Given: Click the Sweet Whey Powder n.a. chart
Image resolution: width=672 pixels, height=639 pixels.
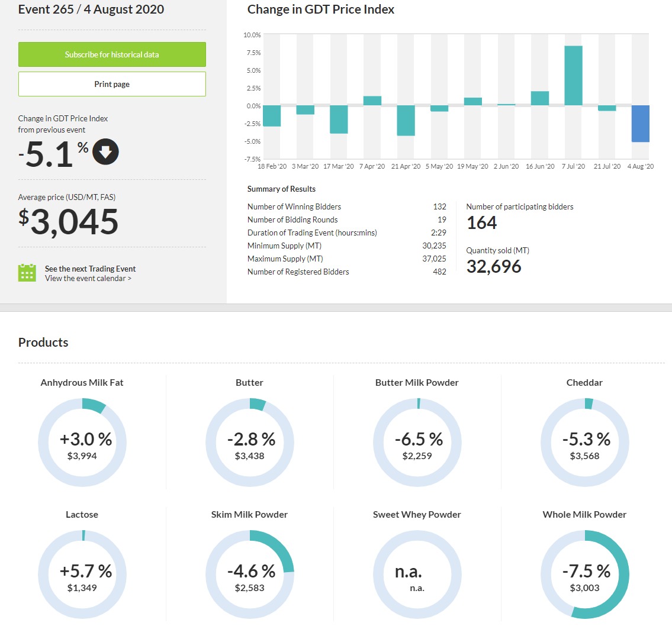Looking at the screenshot, I should click(417, 575).
